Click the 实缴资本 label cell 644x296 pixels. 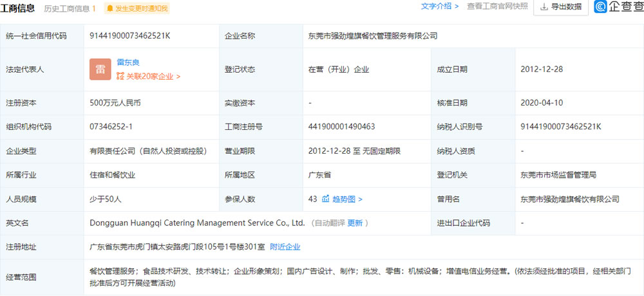coord(261,103)
